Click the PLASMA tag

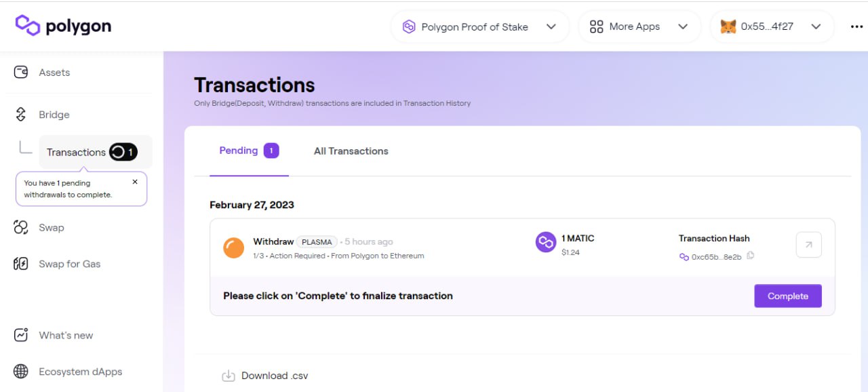tap(317, 242)
